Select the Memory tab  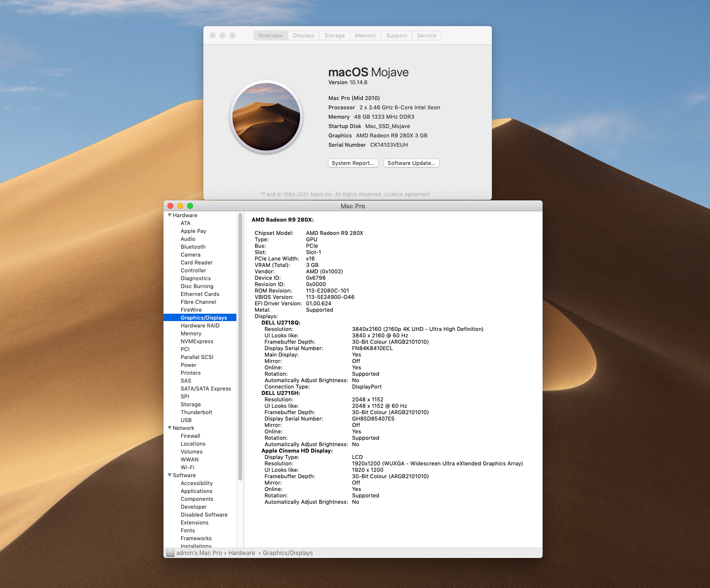coord(365,35)
